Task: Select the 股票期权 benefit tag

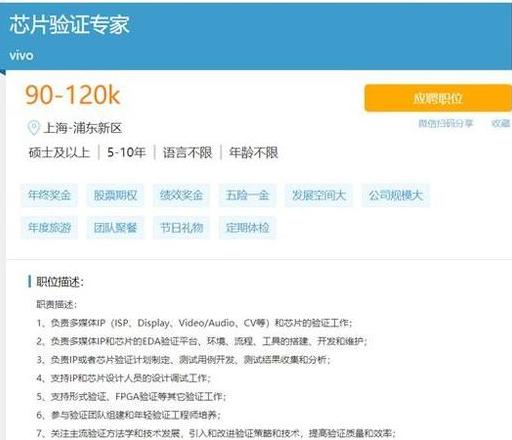Action: [115, 195]
